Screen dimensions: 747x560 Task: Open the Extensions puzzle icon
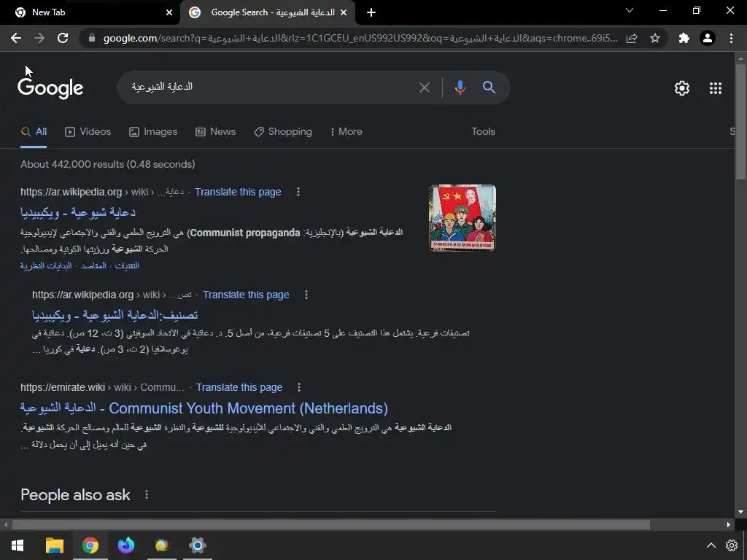coord(684,38)
